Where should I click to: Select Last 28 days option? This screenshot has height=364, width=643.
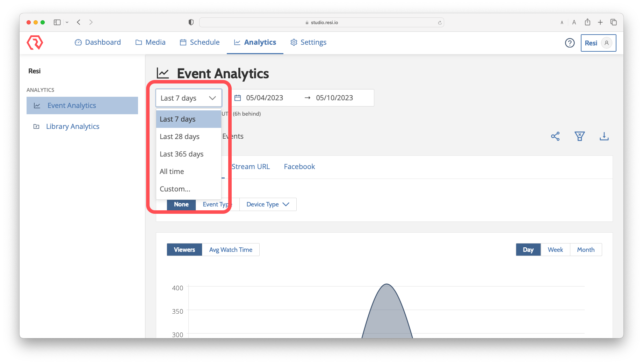tap(180, 137)
